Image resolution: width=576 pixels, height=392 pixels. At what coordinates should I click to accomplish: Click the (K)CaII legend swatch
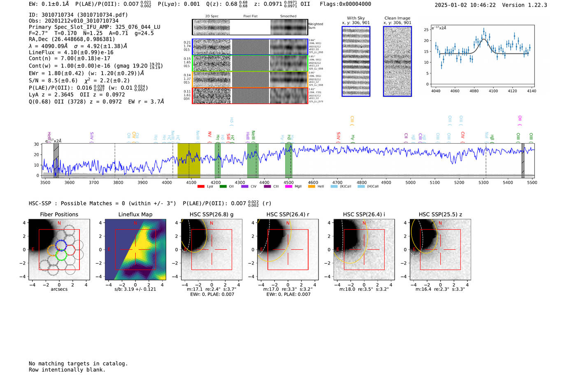coord(334,186)
